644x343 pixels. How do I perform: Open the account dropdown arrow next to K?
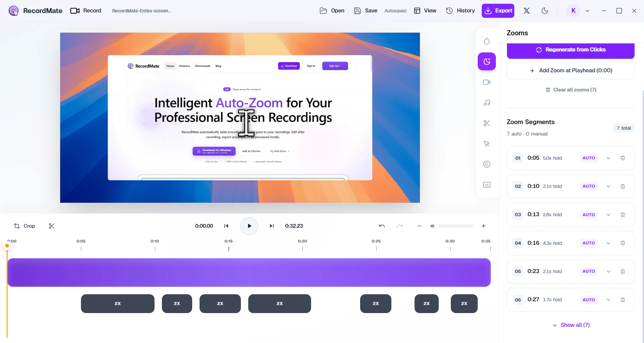(587, 11)
